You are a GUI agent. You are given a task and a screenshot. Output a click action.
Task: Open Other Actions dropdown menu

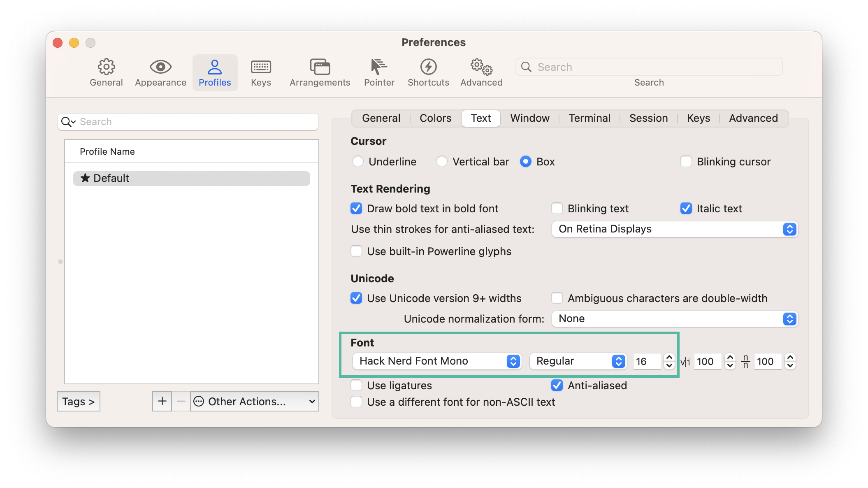[x=255, y=401]
